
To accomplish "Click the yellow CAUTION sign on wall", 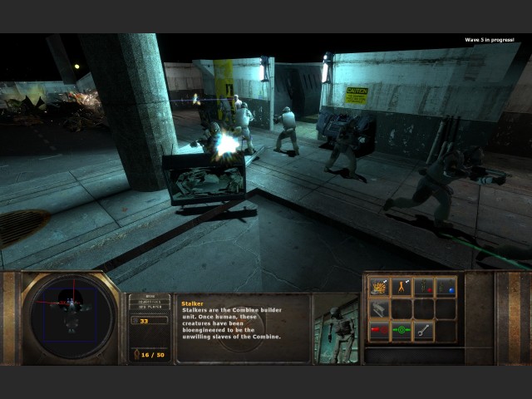I will [357, 96].
